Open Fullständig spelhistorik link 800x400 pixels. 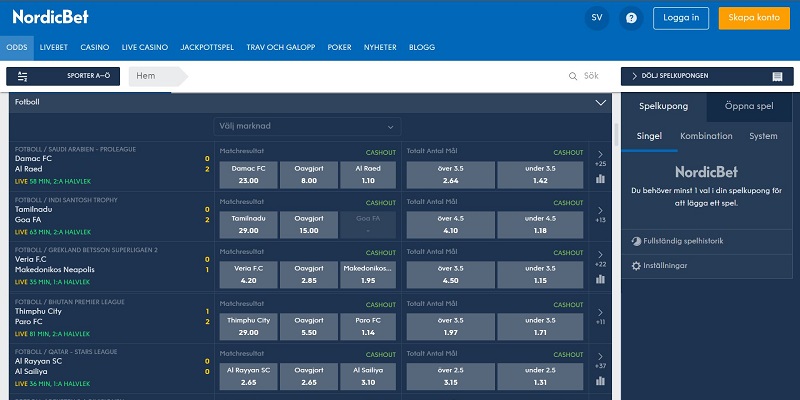[x=683, y=241]
